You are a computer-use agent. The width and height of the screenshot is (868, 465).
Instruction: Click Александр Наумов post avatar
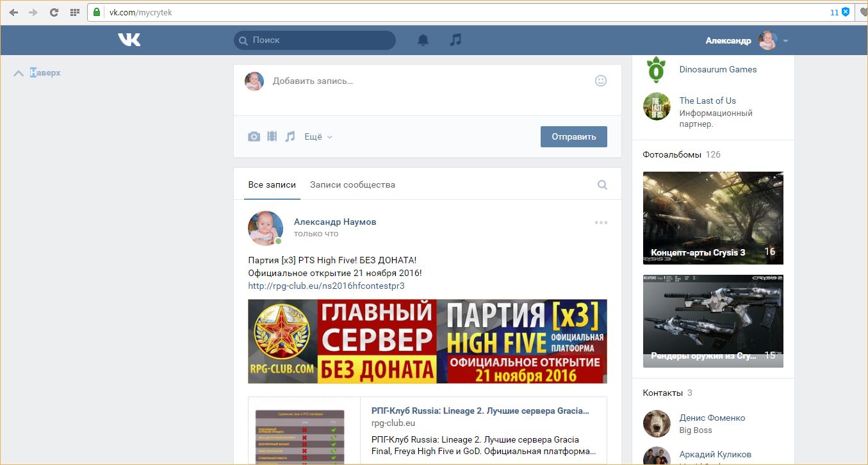265,228
